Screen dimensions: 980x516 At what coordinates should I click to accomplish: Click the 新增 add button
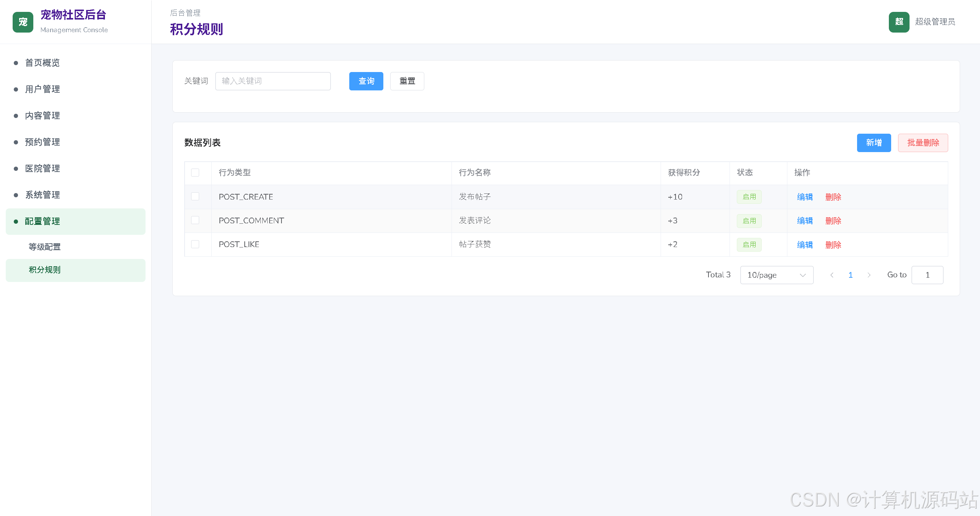point(874,143)
